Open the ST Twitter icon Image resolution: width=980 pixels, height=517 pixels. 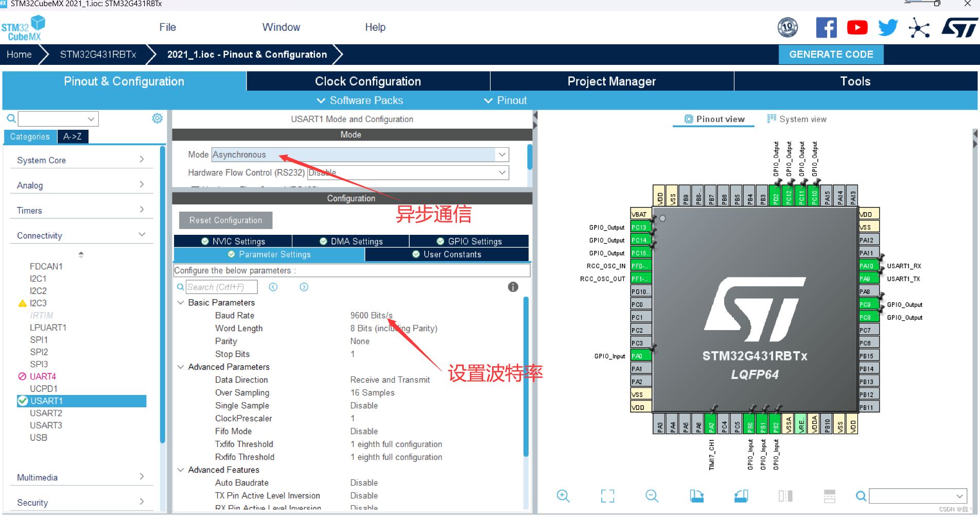tap(888, 28)
